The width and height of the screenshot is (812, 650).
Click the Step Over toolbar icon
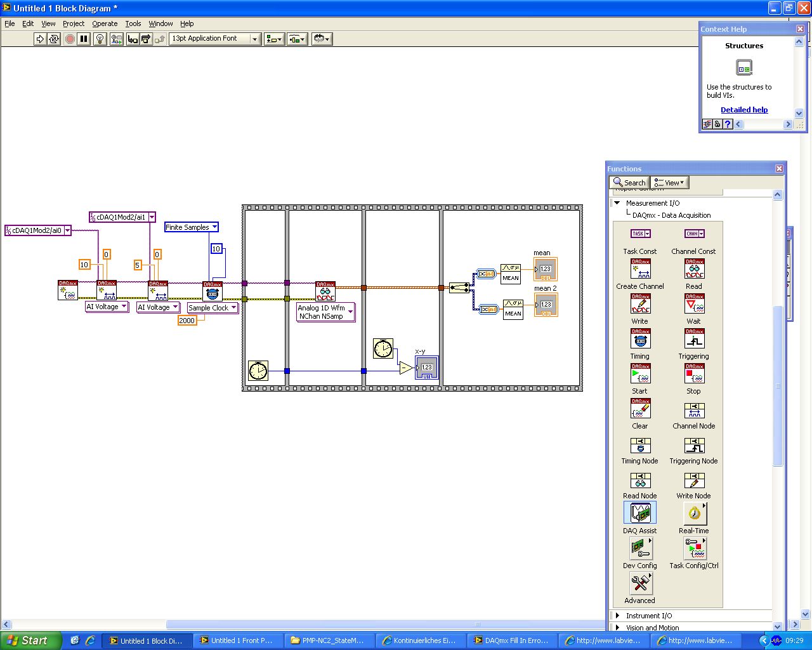[146, 39]
